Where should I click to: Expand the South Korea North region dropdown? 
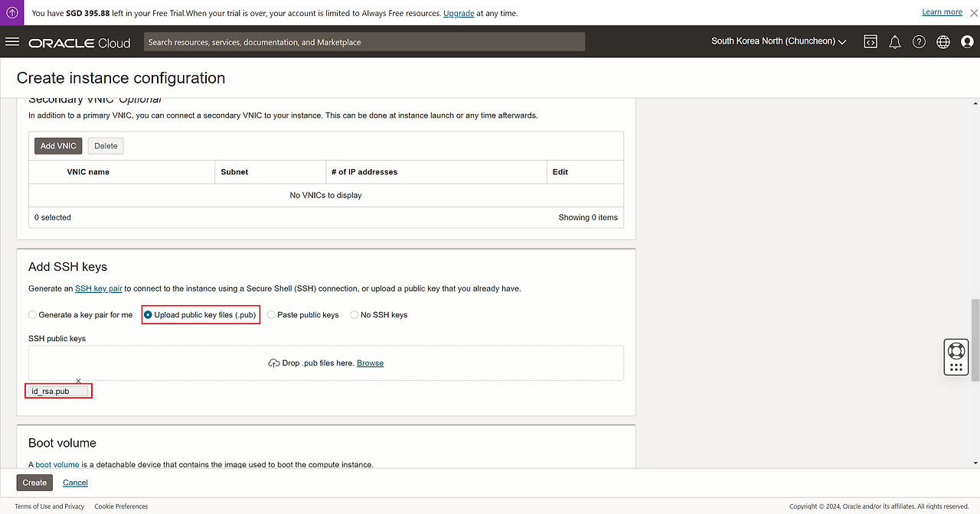coord(778,41)
